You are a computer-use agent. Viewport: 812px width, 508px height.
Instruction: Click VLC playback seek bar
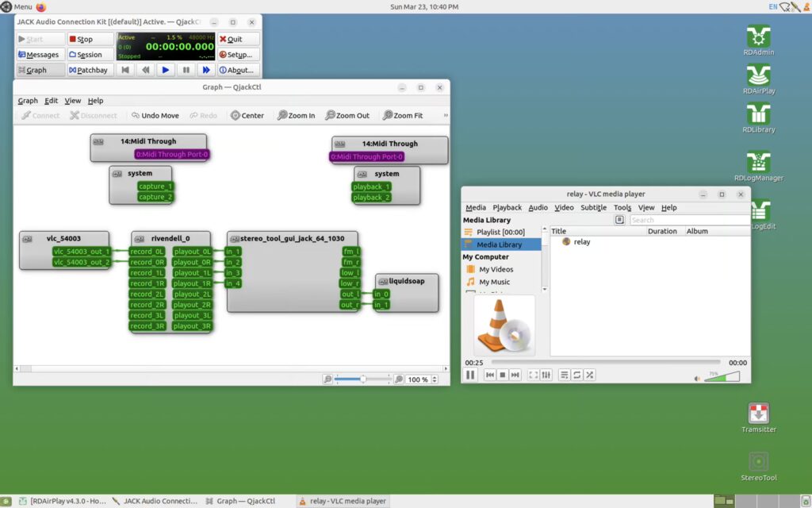point(605,362)
